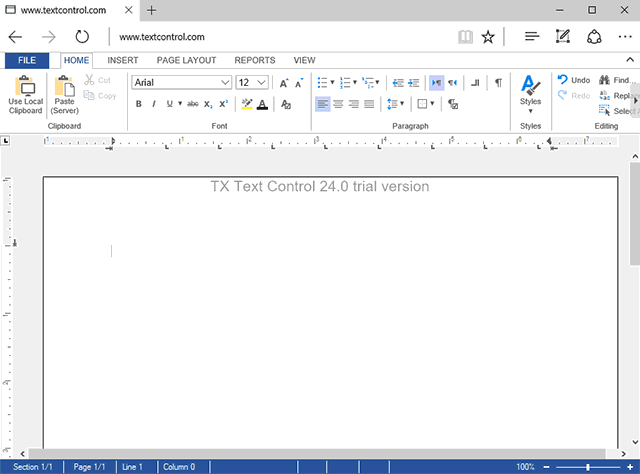Open the font dialog launcher icon
640x474 pixels.
(286, 105)
